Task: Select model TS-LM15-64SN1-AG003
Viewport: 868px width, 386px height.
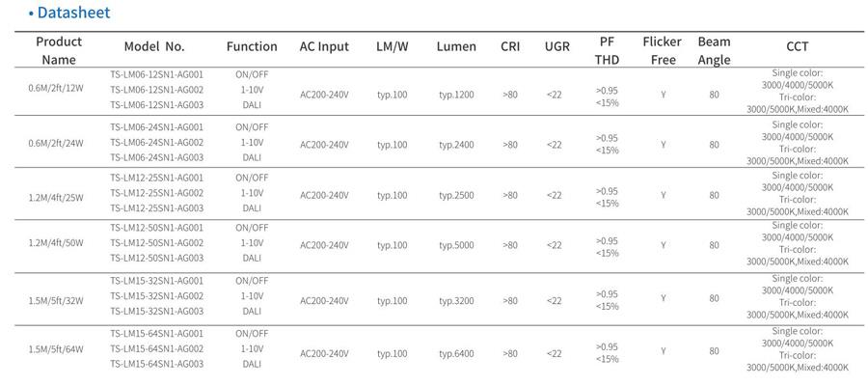Action: click(x=156, y=364)
